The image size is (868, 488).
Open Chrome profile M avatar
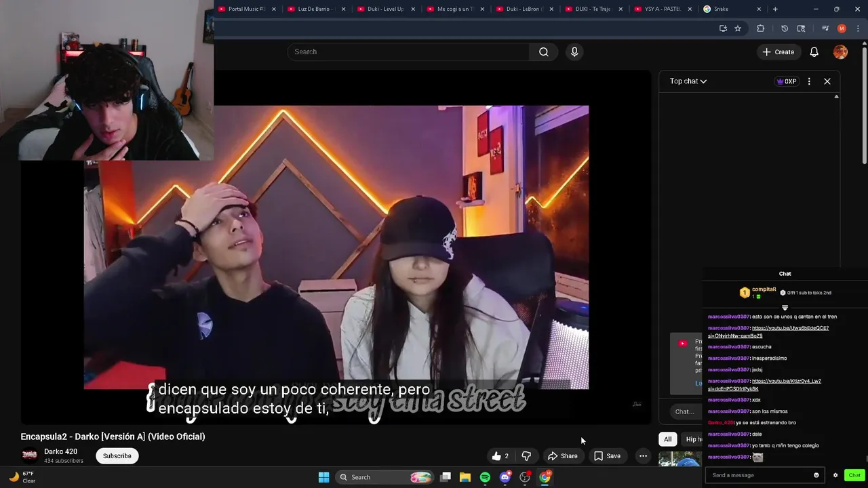pyautogui.click(x=842, y=28)
